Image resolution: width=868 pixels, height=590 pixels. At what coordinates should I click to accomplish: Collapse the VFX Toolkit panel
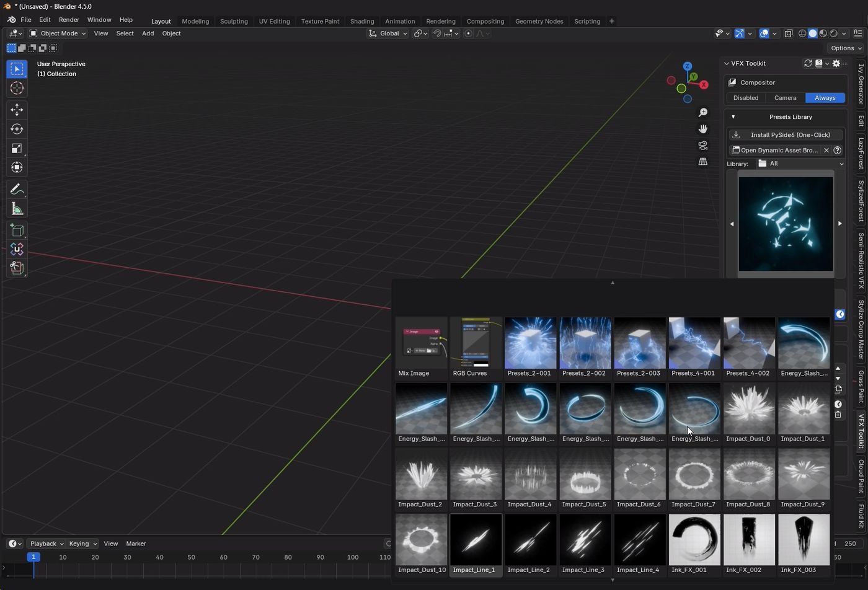coord(726,63)
